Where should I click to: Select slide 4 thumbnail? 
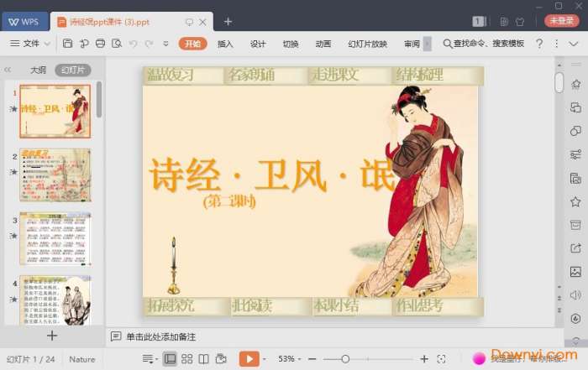pyautogui.click(x=55, y=300)
